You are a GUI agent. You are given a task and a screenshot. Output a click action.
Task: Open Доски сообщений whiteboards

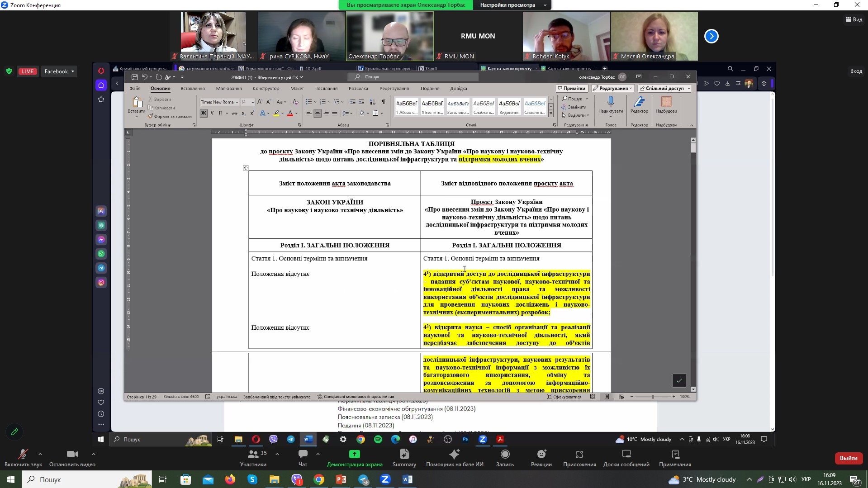626,457
